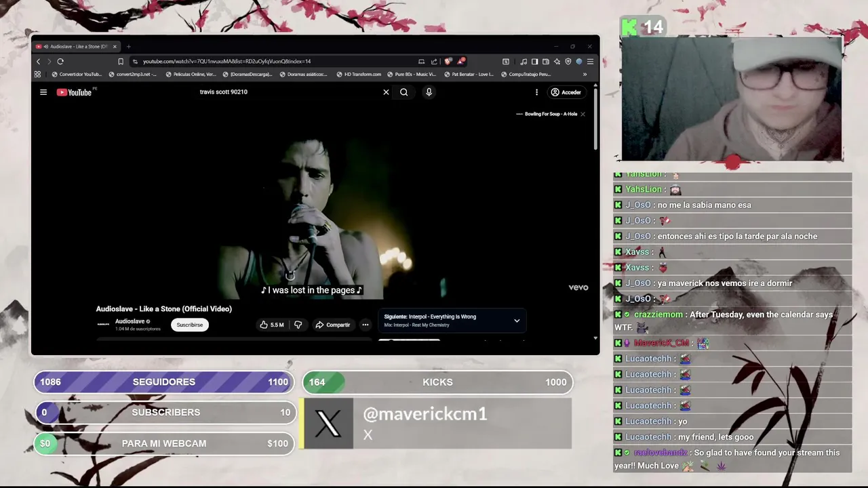Click the video title Audioslave - Like a Stone
The image size is (868, 488).
pyautogui.click(x=163, y=308)
